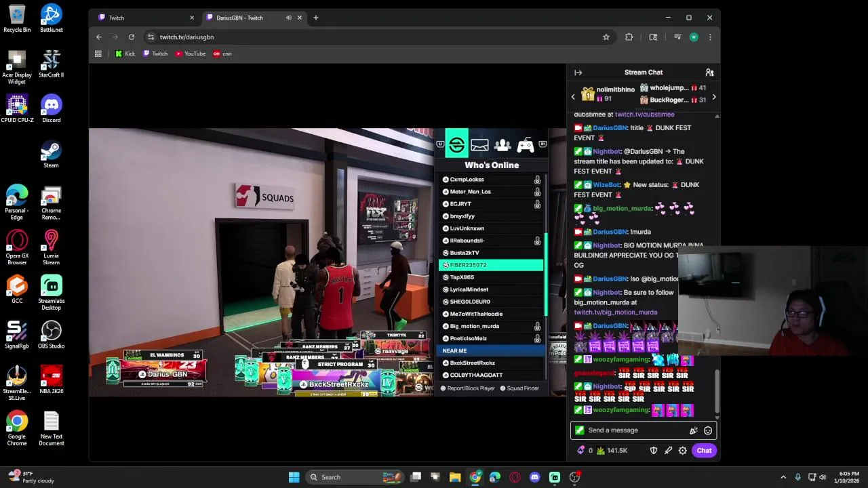This screenshot has width=868, height=488.
Task: Open the New Text Document file
Action: pyautogui.click(x=51, y=428)
